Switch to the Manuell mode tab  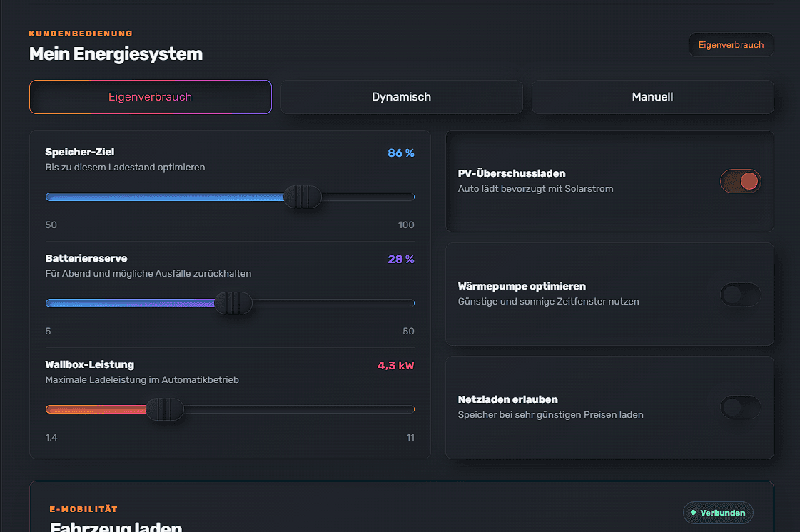click(x=652, y=97)
